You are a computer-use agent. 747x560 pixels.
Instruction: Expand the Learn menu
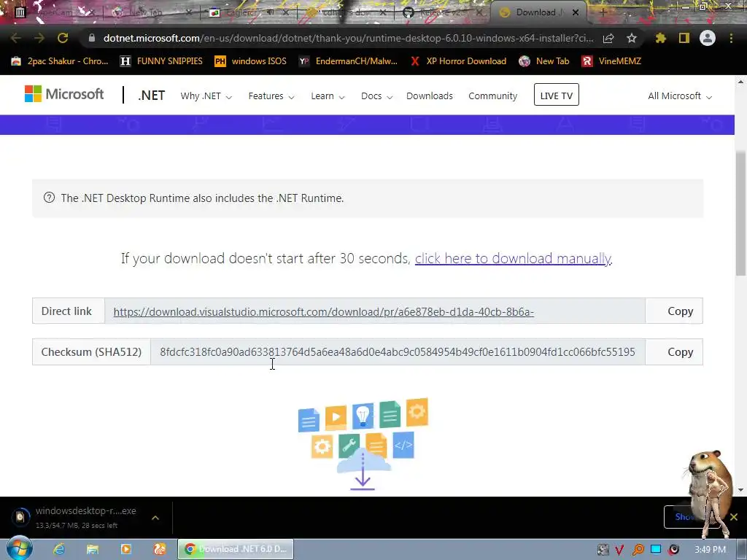tap(328, 96)
